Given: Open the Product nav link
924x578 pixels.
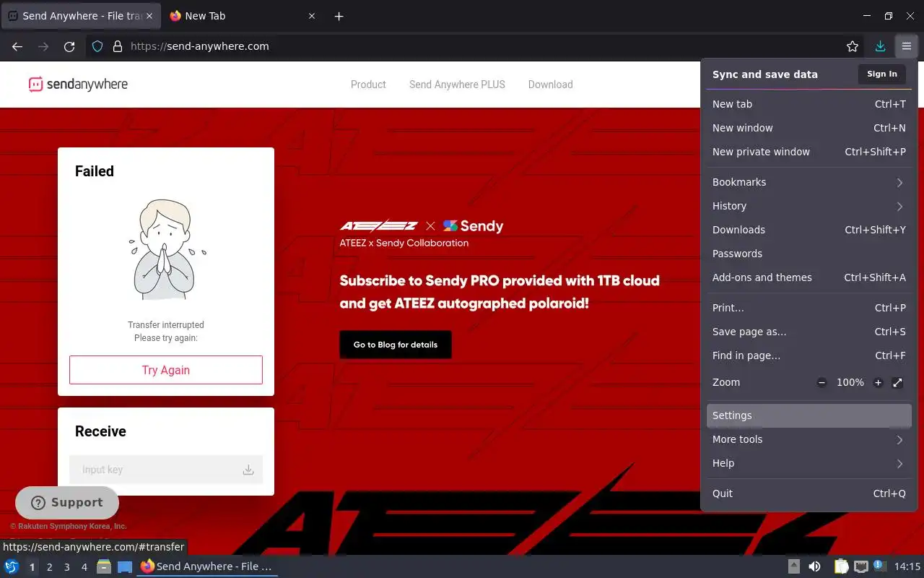Looking at the screenshot, I should (368, 85).
